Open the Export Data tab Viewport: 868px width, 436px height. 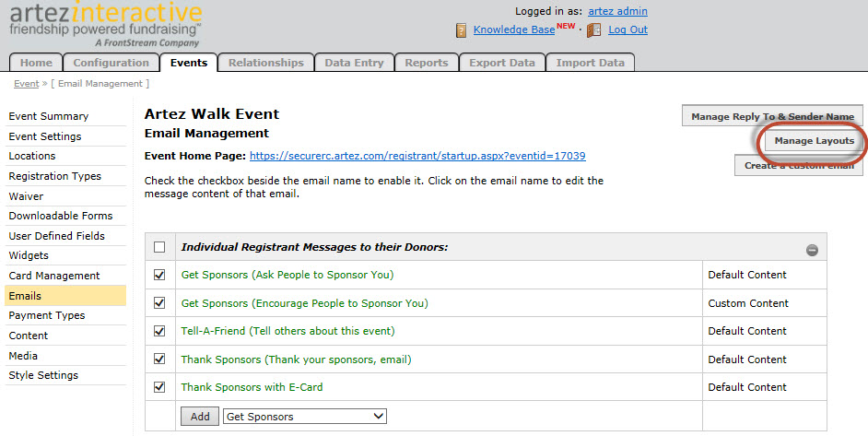pyautogui.click(x=502, y=63)
